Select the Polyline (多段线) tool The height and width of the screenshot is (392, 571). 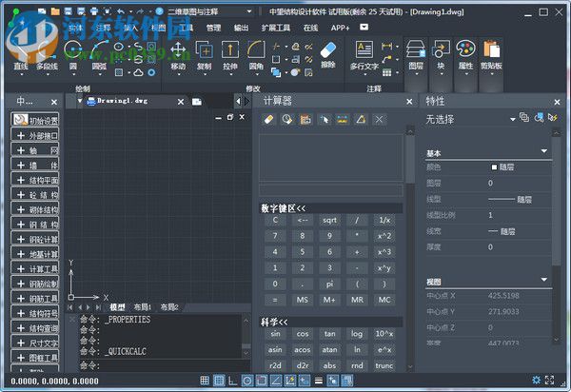[x=47, y=56]
